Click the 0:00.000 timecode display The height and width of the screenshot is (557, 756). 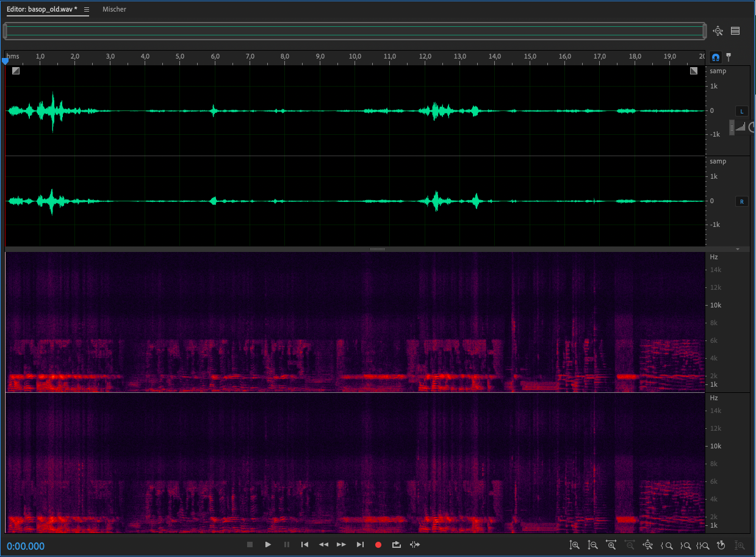tap(26, 546)
